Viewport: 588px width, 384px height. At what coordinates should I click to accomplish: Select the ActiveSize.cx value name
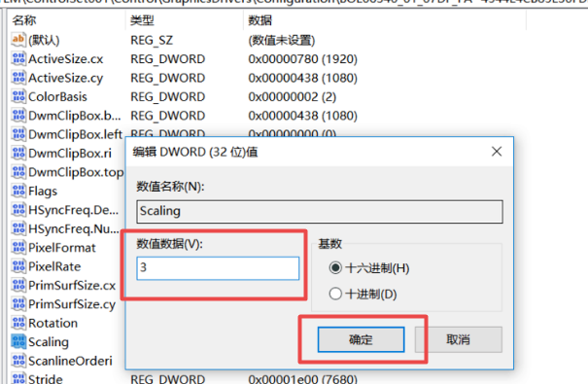click(x=66, y=59)
